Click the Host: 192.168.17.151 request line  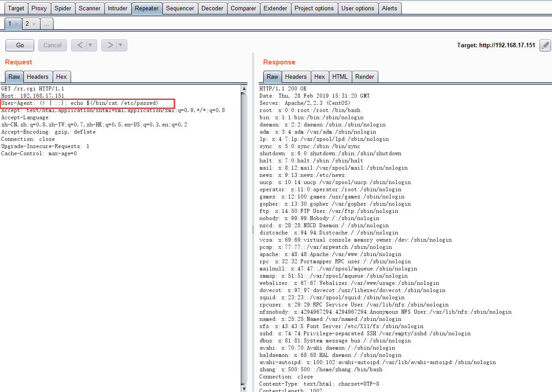coord(32,96)
